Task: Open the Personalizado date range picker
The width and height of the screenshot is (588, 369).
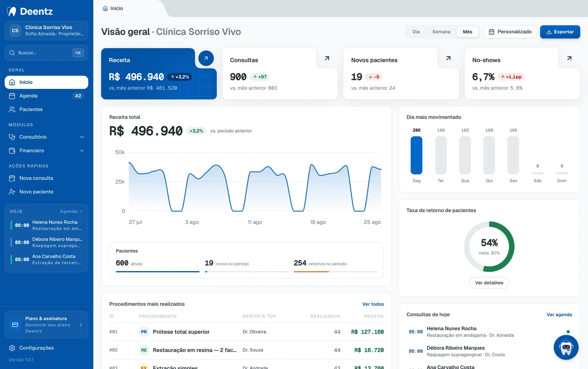Action: pos(510,32)
